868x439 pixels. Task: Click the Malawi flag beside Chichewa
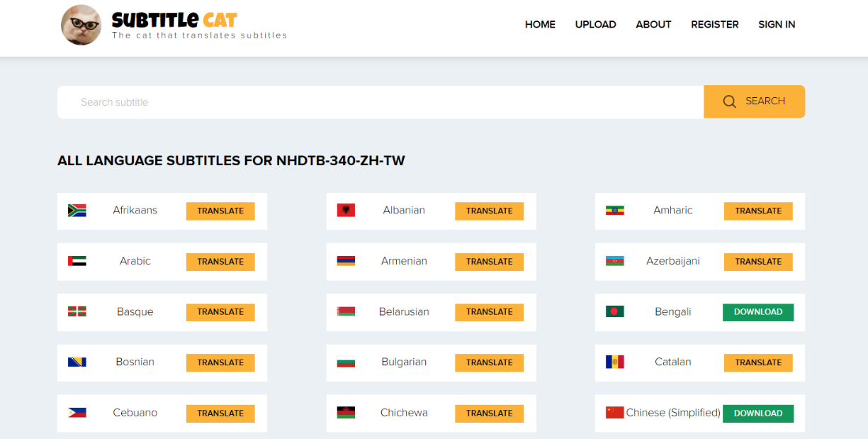coord(346,413)
